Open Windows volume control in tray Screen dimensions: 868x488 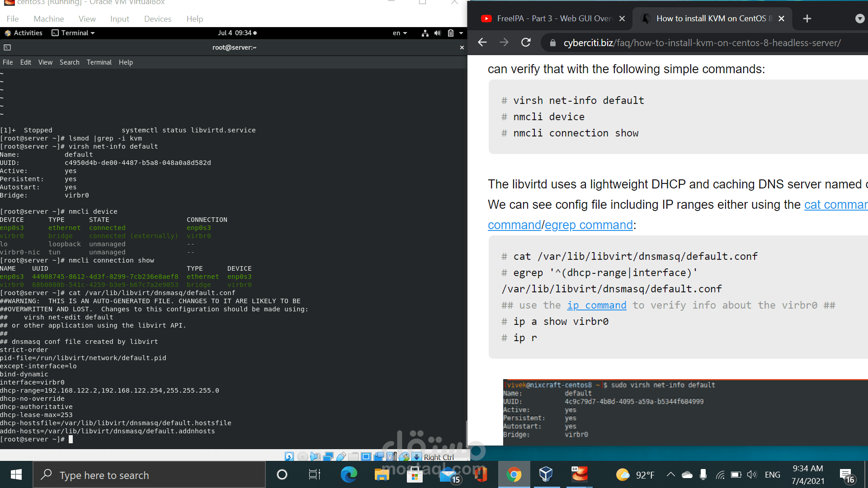pos(751,475)
